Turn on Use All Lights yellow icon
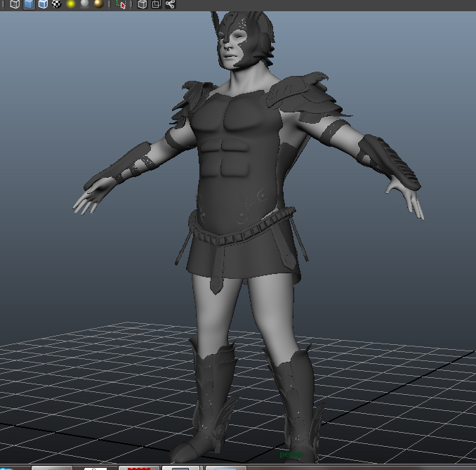The image size is (476, 470). point(71,4)
